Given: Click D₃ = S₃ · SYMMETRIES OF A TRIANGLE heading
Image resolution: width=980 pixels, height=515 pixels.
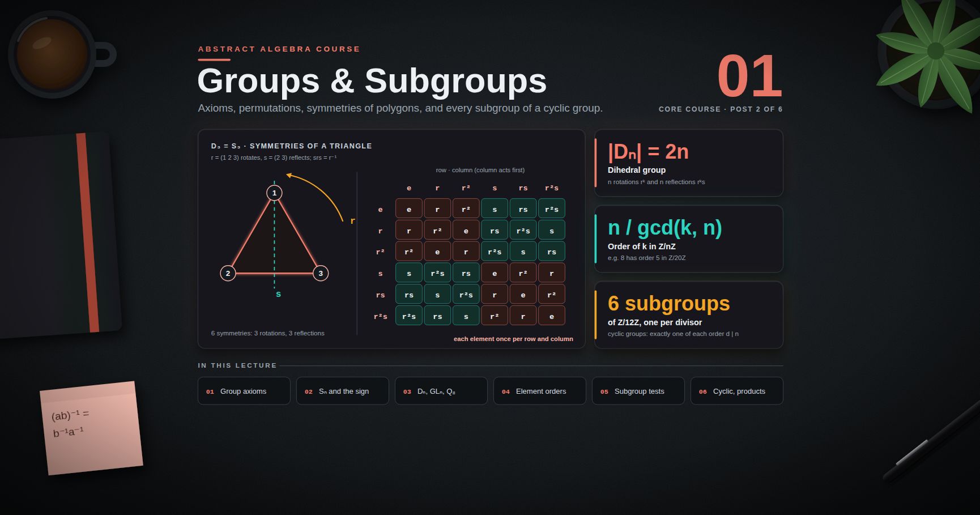Looking at the screenshot, I should pos(292,146).
